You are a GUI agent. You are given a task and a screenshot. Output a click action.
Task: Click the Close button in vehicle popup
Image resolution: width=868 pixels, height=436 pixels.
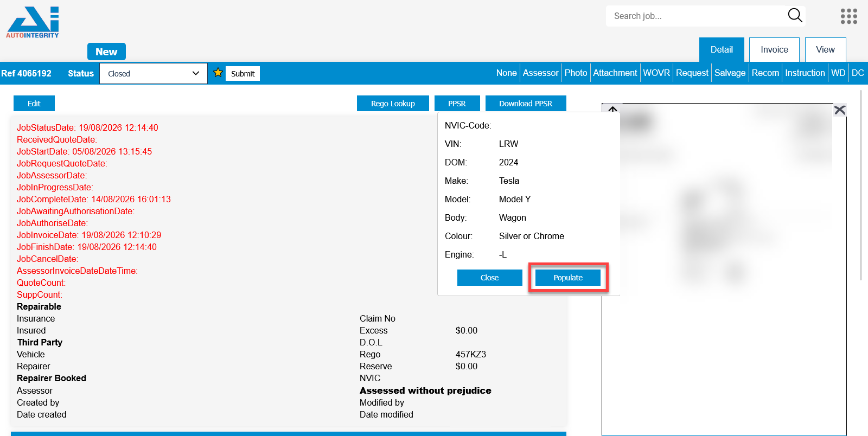[x=489, y=278]
